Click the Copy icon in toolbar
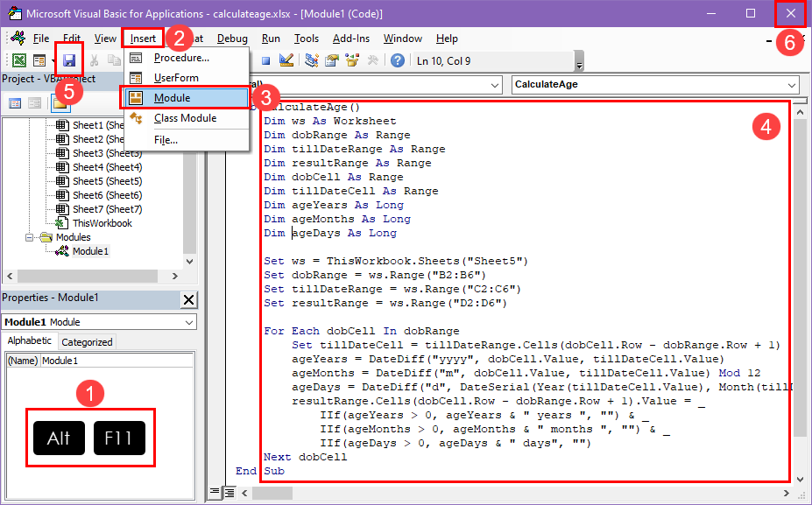 [113, 60]
